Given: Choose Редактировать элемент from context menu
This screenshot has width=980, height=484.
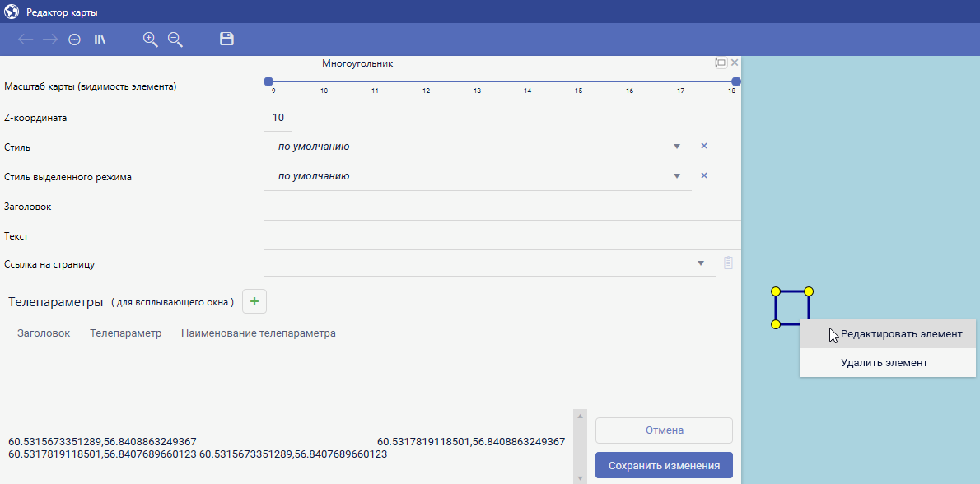Looking at the screenshot, I should (x=900, y=334).
